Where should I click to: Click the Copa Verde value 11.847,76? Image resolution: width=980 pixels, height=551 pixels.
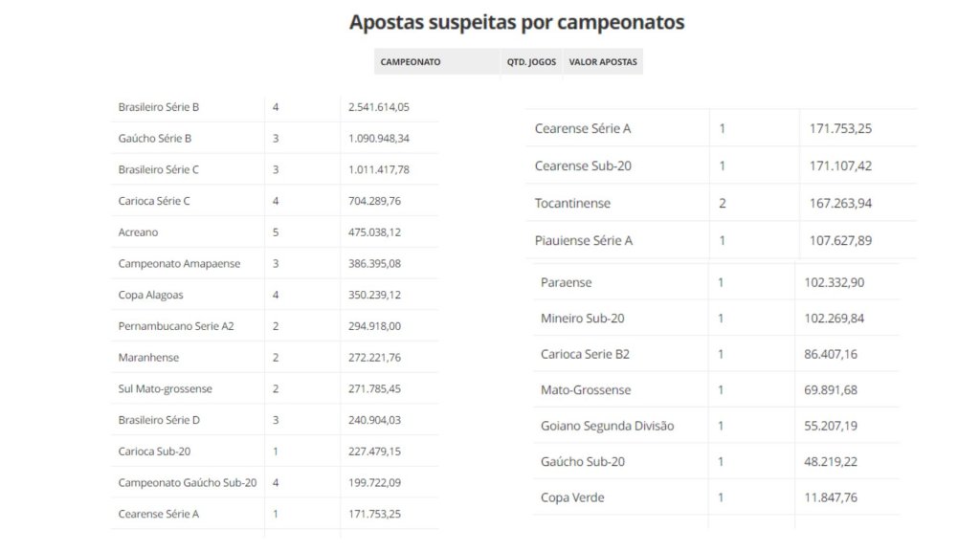pyautogui.click(x=831, y=497)
